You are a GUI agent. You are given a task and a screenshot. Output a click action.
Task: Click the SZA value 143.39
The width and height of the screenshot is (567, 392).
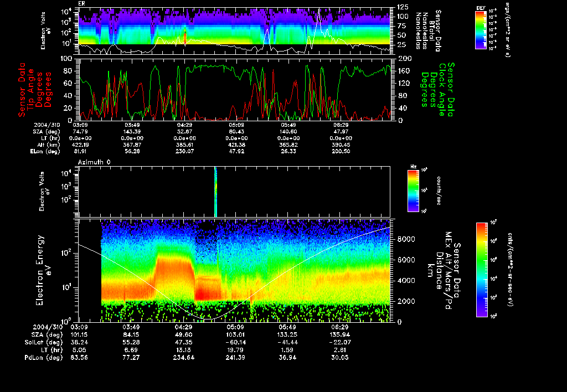click(132, 132)
